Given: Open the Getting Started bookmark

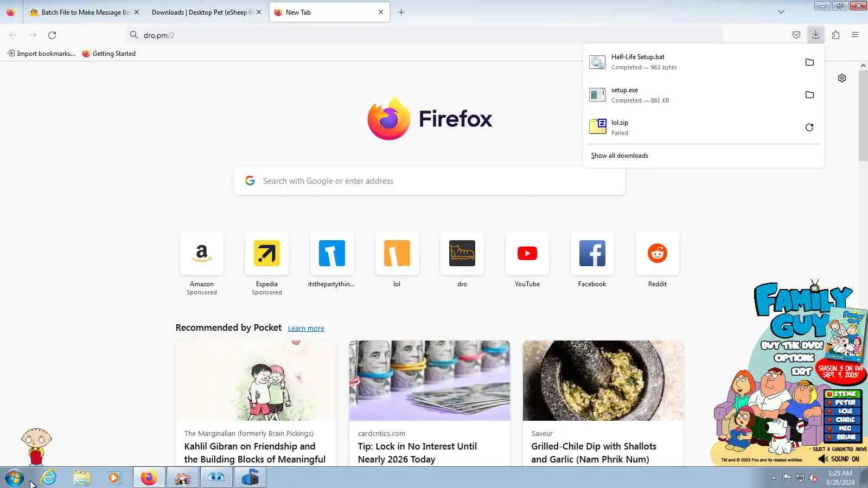Looking at the screenshot, I should click(108, 53).
